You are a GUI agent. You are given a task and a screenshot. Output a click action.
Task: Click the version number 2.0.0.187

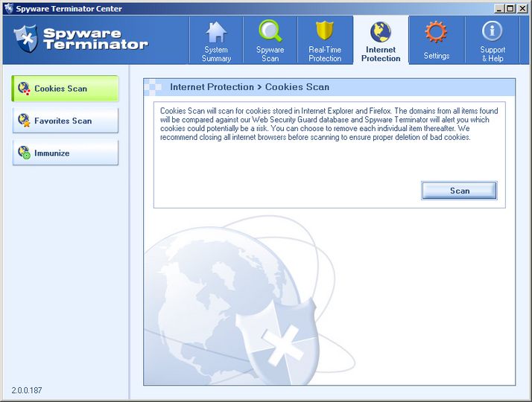pos(27,390)
